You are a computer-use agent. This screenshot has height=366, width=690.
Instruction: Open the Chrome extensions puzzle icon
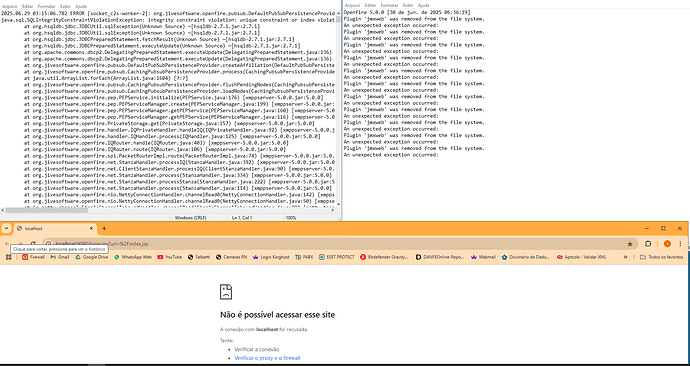pyautogui.click(x=648, y=244)
